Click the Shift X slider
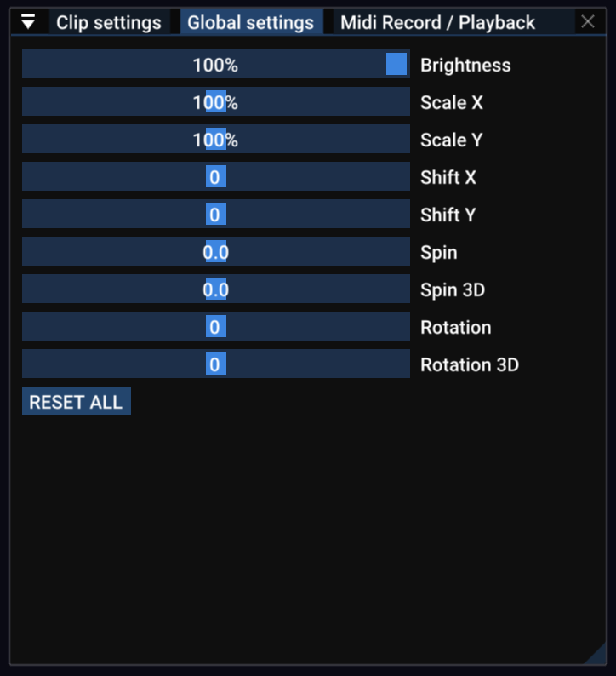The height and width of the screenshot is (676, 616). 216,177
